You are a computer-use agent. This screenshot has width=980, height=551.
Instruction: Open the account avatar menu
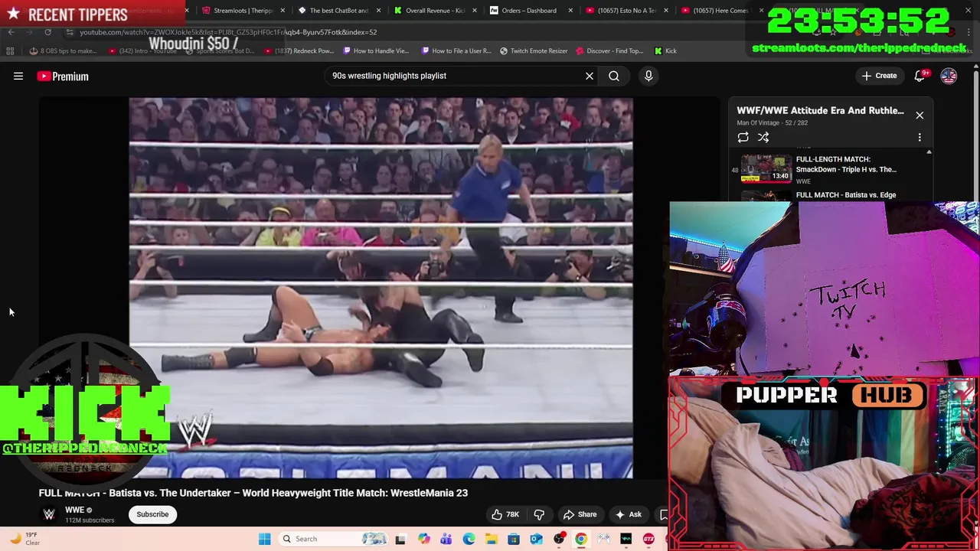coord(949,76)
